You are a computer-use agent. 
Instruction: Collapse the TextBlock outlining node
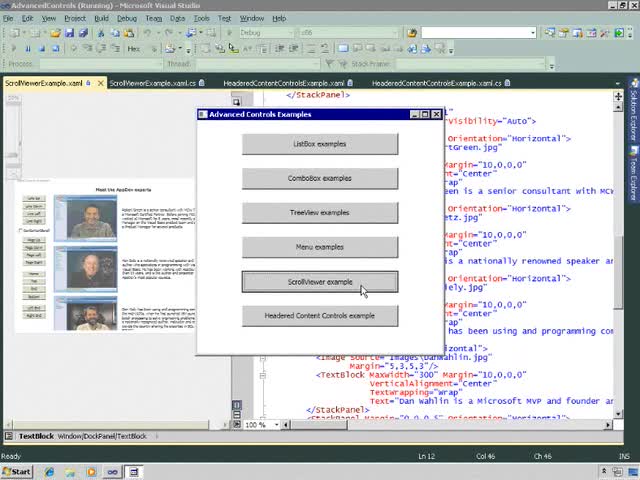[x=262, y=375]
